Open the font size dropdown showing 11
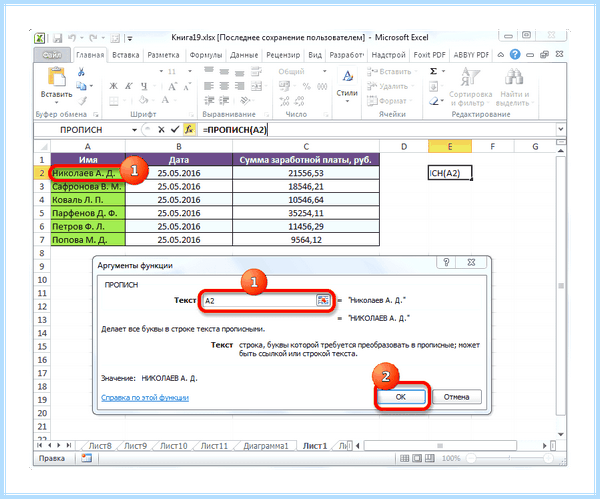 (189, 72)
